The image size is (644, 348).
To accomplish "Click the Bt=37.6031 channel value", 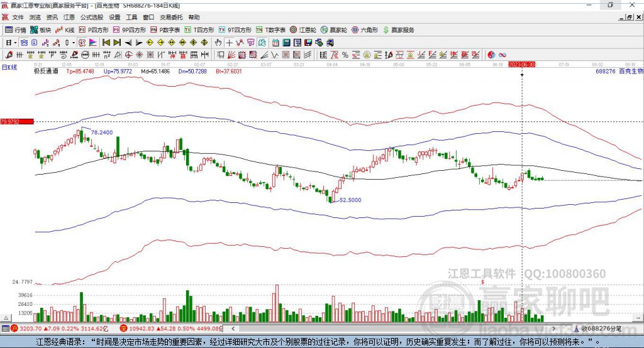I will [229, 72].
